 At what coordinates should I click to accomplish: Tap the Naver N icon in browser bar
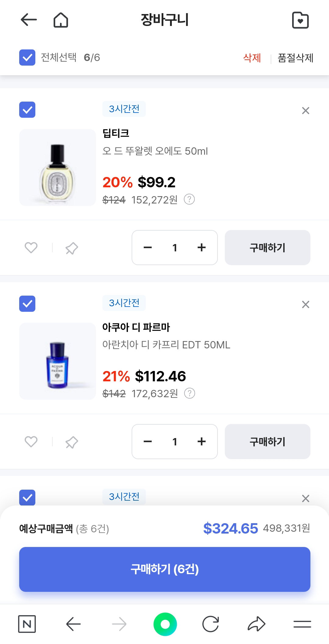pos(27,624)
